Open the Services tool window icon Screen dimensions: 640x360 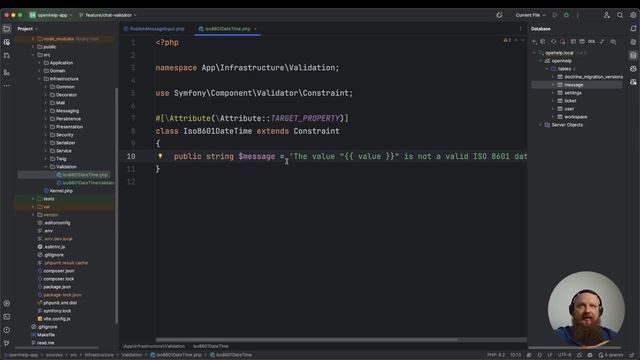7,303
